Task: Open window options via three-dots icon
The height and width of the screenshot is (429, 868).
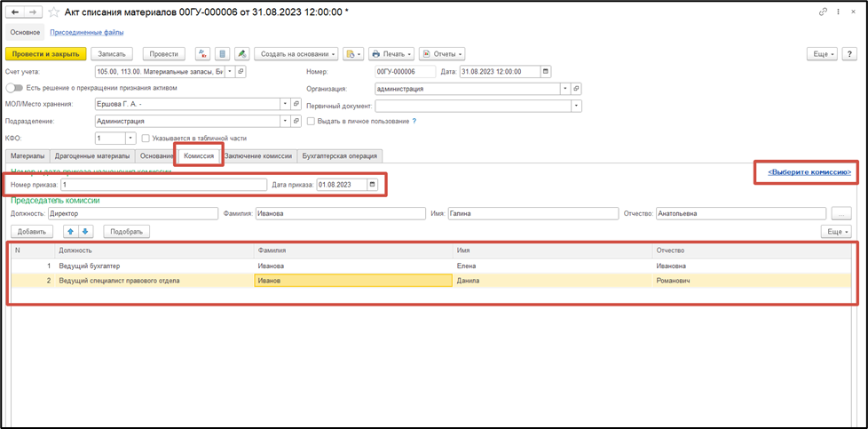Action: (x=838, y=12)
